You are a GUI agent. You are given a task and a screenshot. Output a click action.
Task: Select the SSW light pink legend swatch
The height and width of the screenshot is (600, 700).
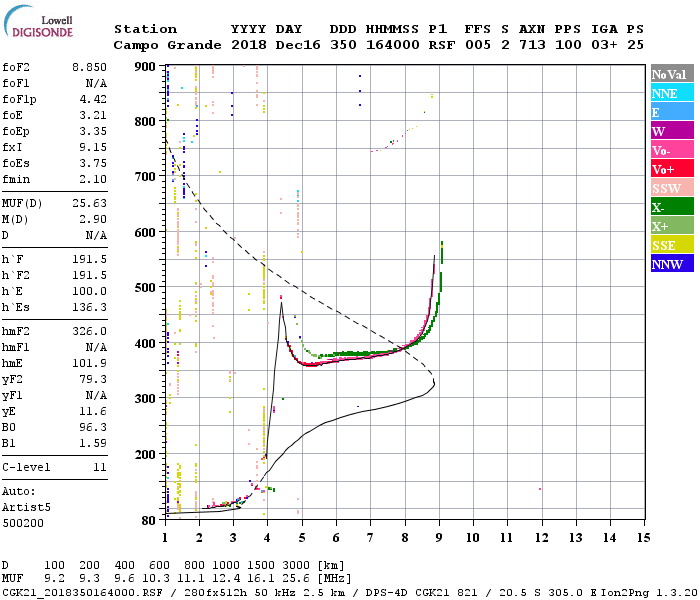tap(672, 188)
